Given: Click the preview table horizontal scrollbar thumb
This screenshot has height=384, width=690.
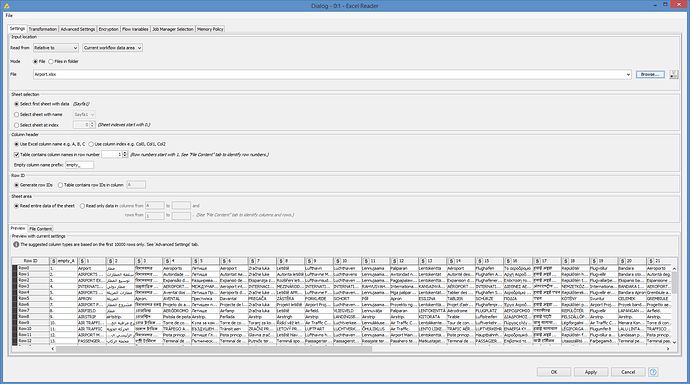Looking at the screenshot, I should (214, 349).
